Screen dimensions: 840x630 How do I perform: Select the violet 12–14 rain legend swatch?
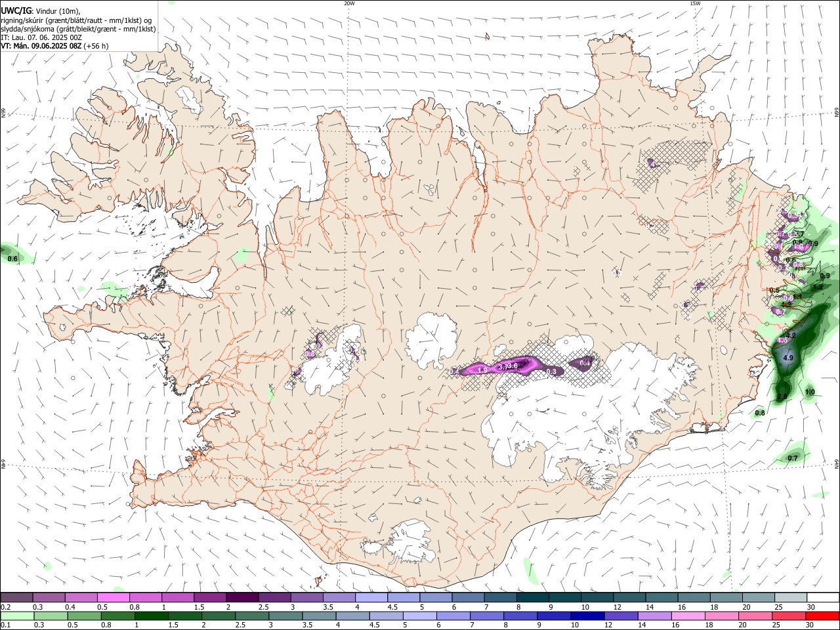pyautogui.click(x=621, y=616)
